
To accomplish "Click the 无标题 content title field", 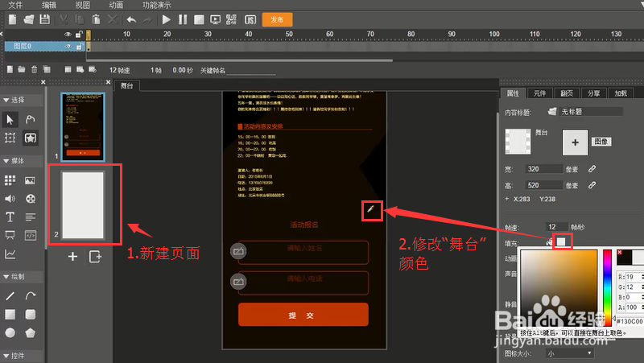I will tap(591, 112).
